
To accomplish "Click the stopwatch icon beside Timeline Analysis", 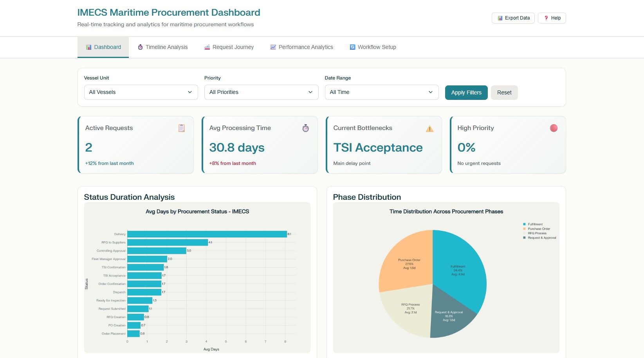I will [140, 47].
